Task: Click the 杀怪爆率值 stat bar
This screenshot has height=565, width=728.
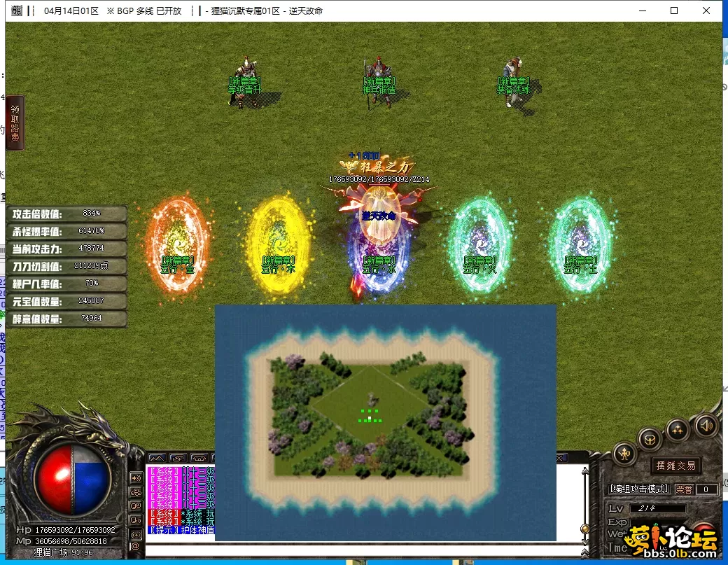Action: pos(67,231)
